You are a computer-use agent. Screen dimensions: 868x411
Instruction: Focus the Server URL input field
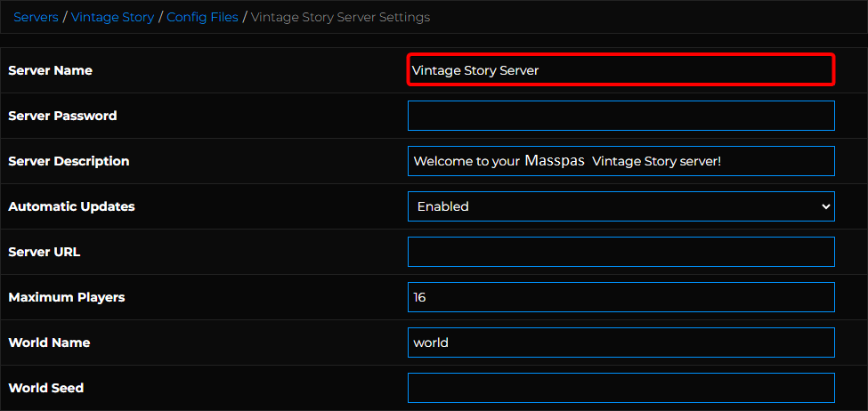(621, 252)
